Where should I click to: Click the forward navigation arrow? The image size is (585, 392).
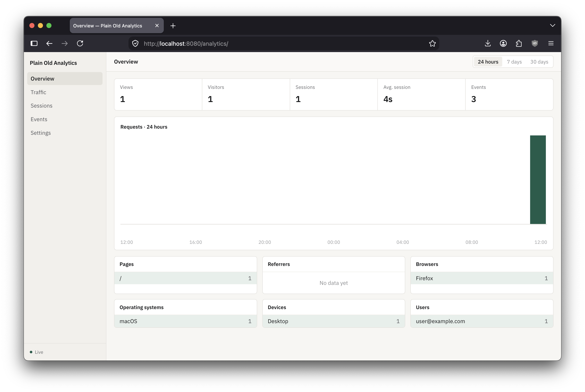(64, 44)
